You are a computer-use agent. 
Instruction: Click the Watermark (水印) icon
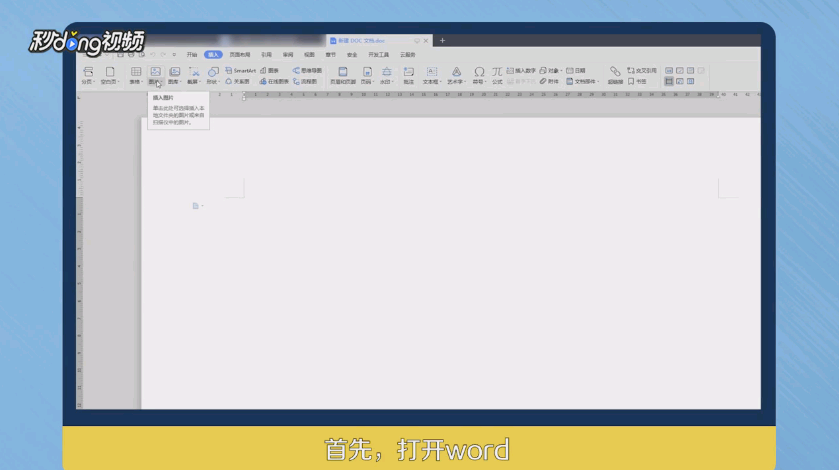click(x=386, y=72)
